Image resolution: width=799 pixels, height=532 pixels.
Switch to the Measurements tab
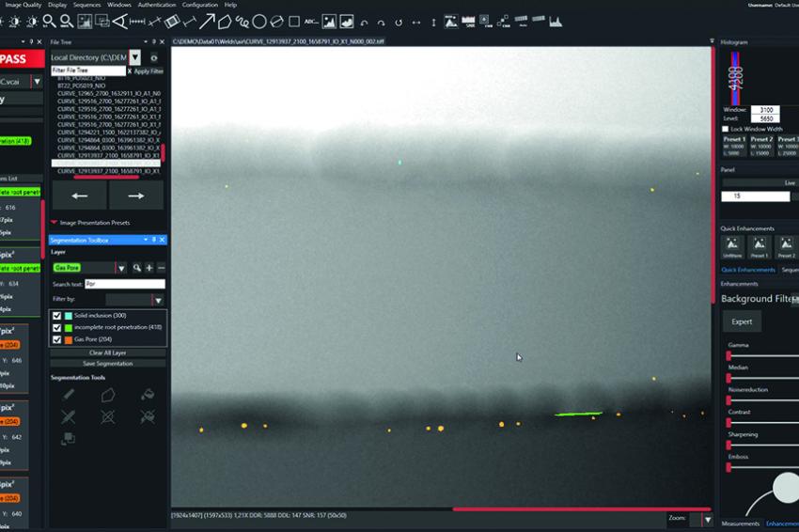(x=741, y=524)
